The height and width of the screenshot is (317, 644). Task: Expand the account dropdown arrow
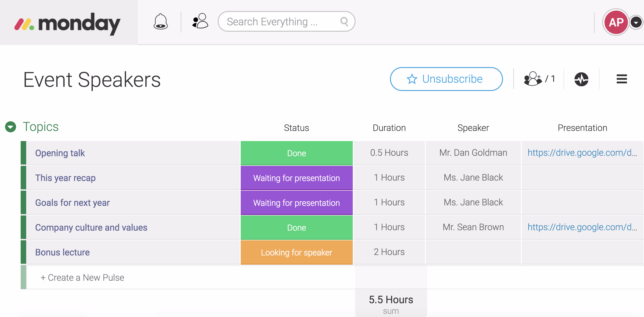tap(636, 23)
